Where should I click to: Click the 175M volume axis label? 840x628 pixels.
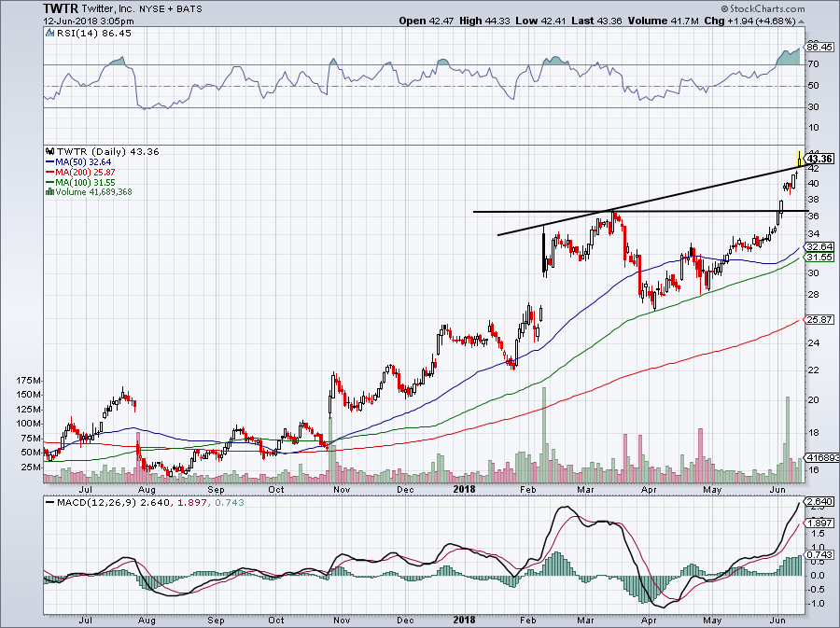29,381
